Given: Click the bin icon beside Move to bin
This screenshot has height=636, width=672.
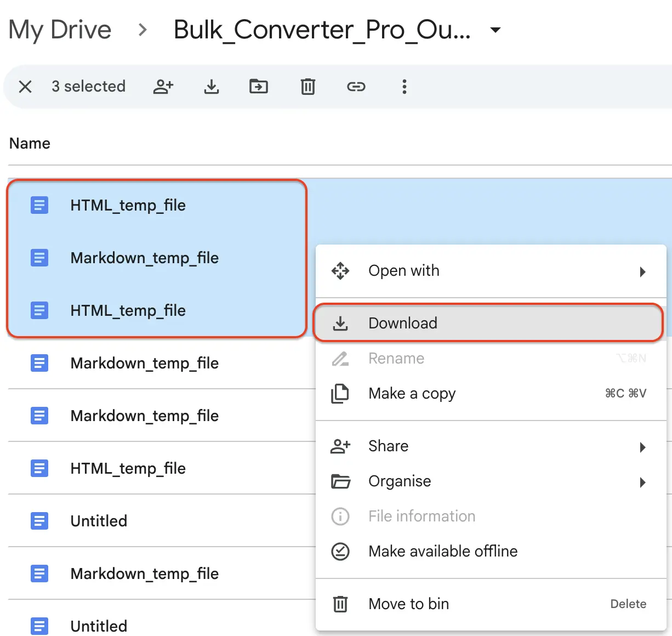Looking at the screenshot, I should (340, 604).
